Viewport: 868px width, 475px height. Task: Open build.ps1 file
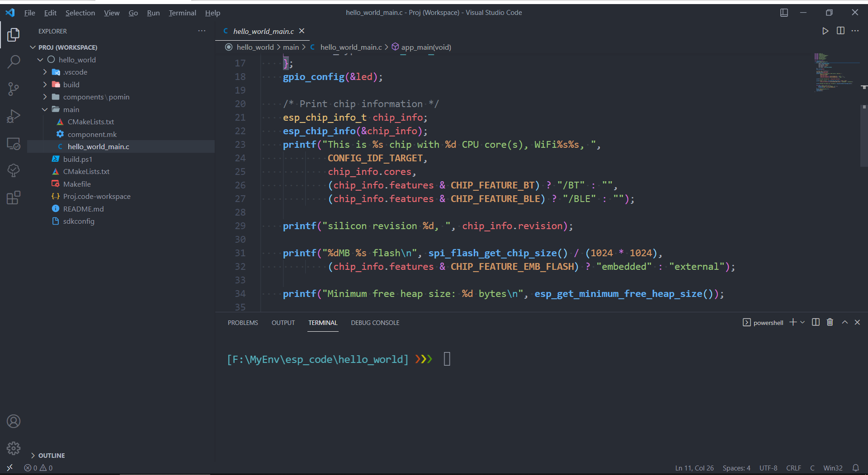coord(78,159)
